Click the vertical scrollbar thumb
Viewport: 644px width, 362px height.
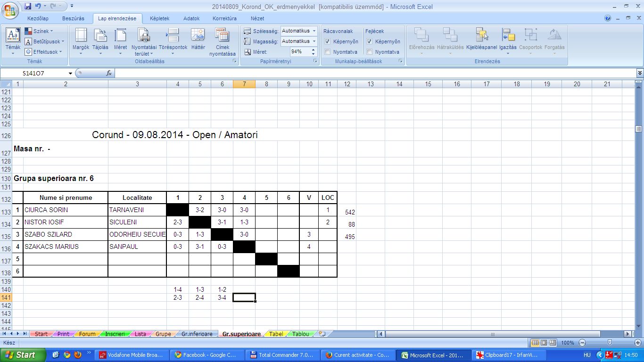point(639,129)
